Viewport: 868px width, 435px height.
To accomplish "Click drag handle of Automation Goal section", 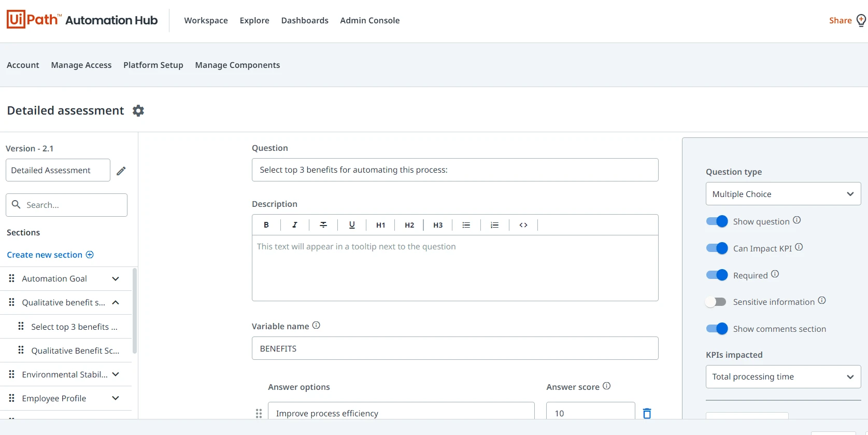I will click(12, 278).
